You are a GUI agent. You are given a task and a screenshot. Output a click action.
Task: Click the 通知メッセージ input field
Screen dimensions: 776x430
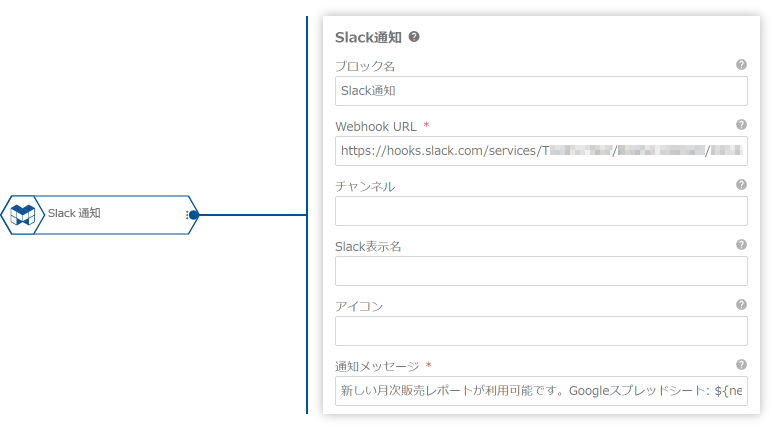click(x=541, y=391)
